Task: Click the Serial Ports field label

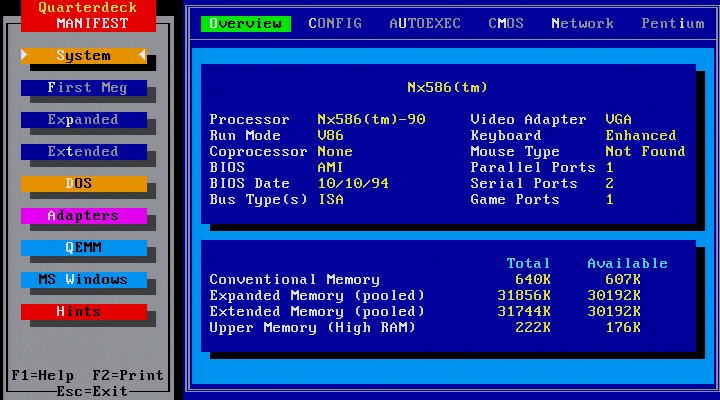Action: tap(524, 184)
